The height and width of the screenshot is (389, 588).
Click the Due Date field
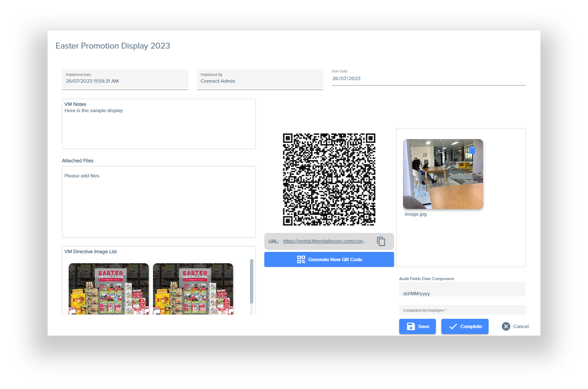pos(428,78)
